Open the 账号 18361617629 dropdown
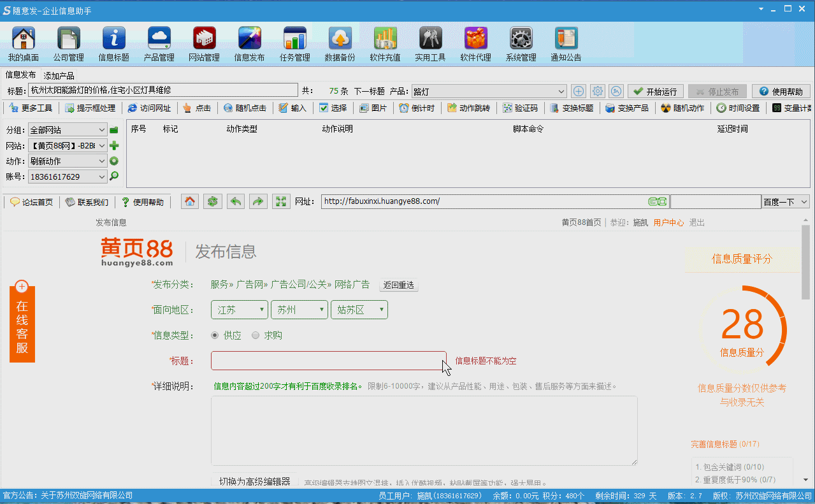 pyautogui.click(x=68, y=176)
